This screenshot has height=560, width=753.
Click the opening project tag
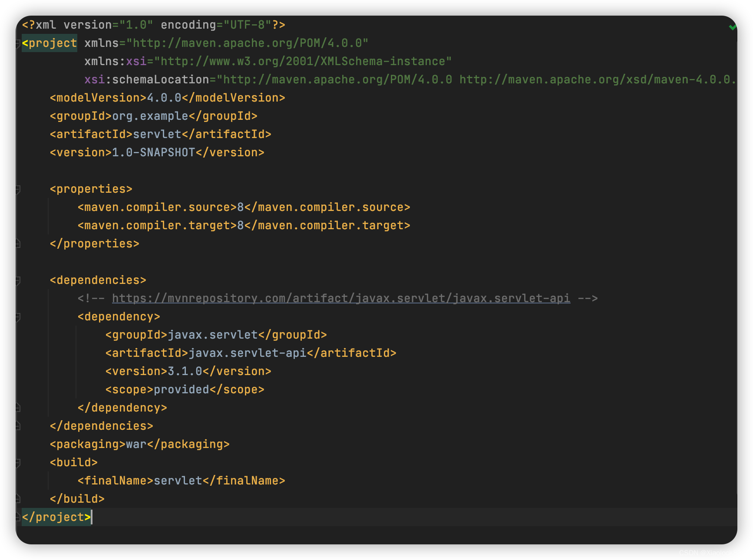[49, 43]
